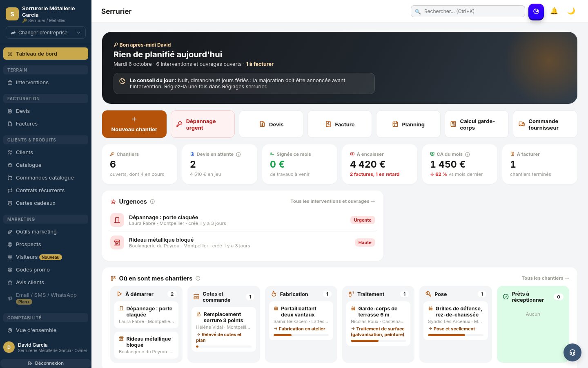Click Déconnexion button

point(46,363)
